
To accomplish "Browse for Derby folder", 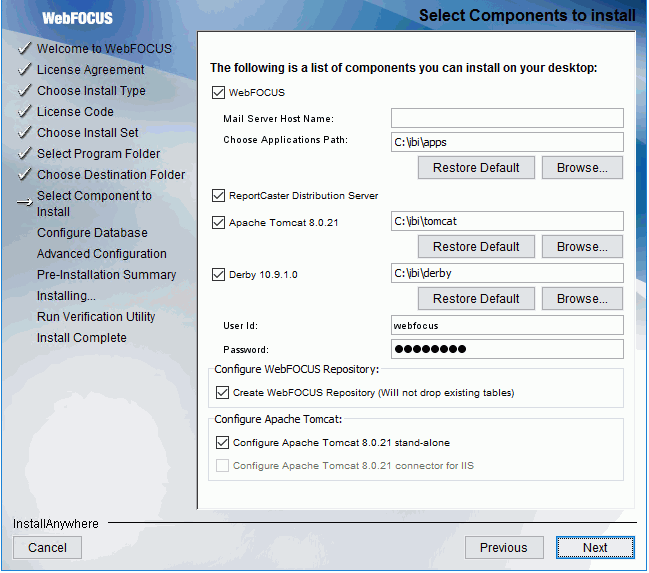I will click(582, 299).
